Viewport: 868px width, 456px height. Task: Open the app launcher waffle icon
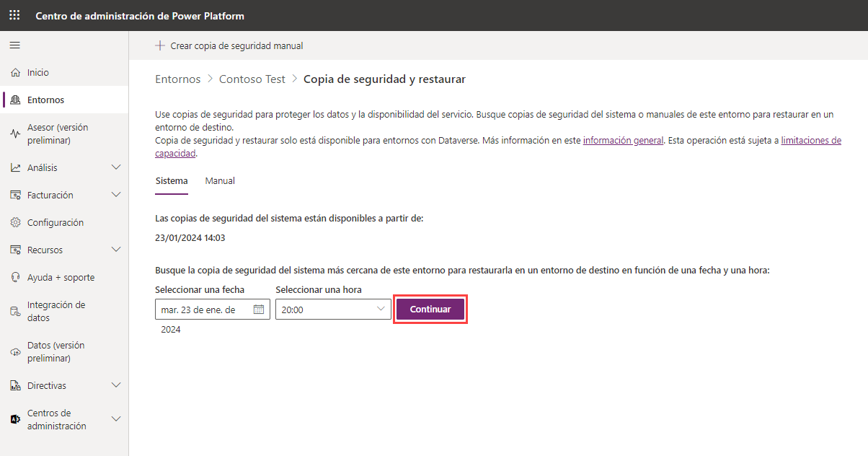(x=14, y=15)
